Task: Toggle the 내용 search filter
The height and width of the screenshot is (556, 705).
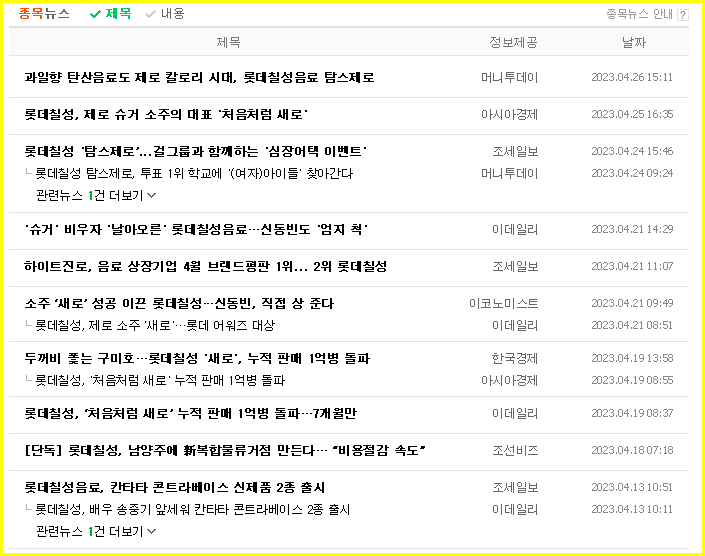Action: pyautogui.click(x=165, y=13)
